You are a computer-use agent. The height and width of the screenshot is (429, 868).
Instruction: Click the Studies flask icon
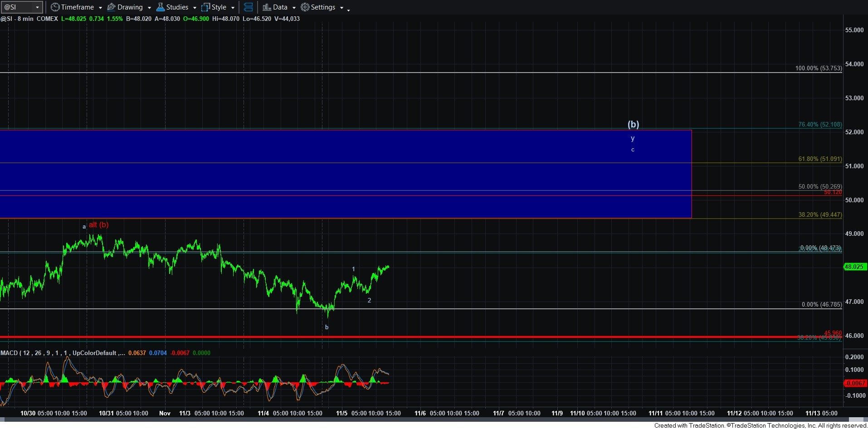pyautogui.click(x=160, y=7)
